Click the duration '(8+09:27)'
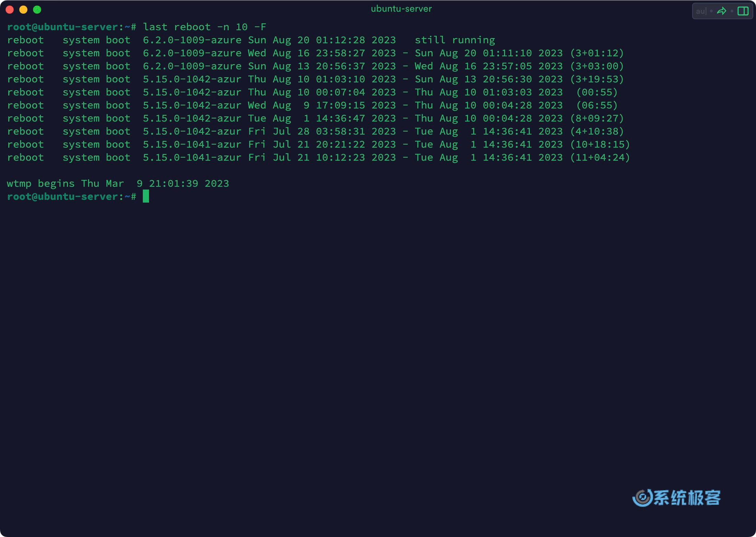This screenshot has width=756, height=537. point(597,118)
